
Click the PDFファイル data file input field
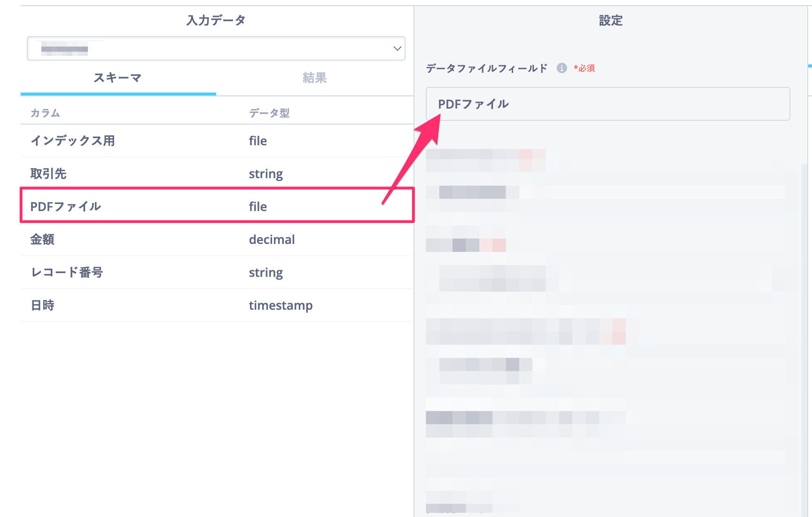[607, 104]
